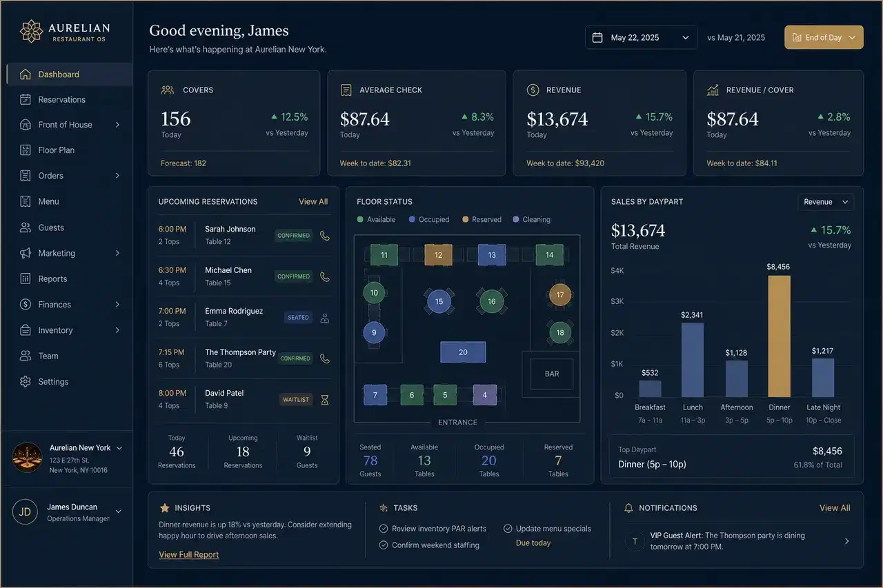Click View All in Upcoming Reservations
This screenshot has width=883, height=588.
pos(313,202)
